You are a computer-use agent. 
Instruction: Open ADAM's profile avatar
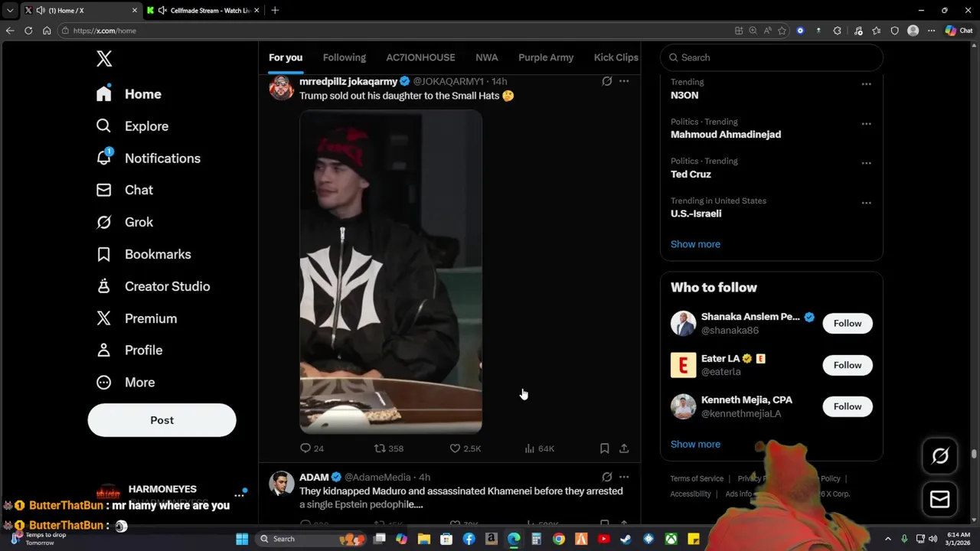[281, 484]
